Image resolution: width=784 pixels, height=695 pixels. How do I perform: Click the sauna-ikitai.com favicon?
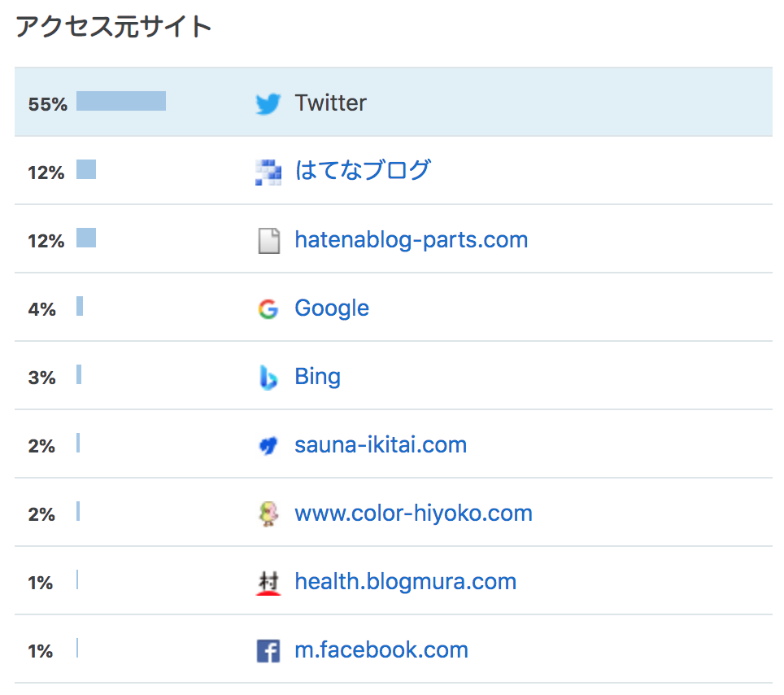coord(268,445)
